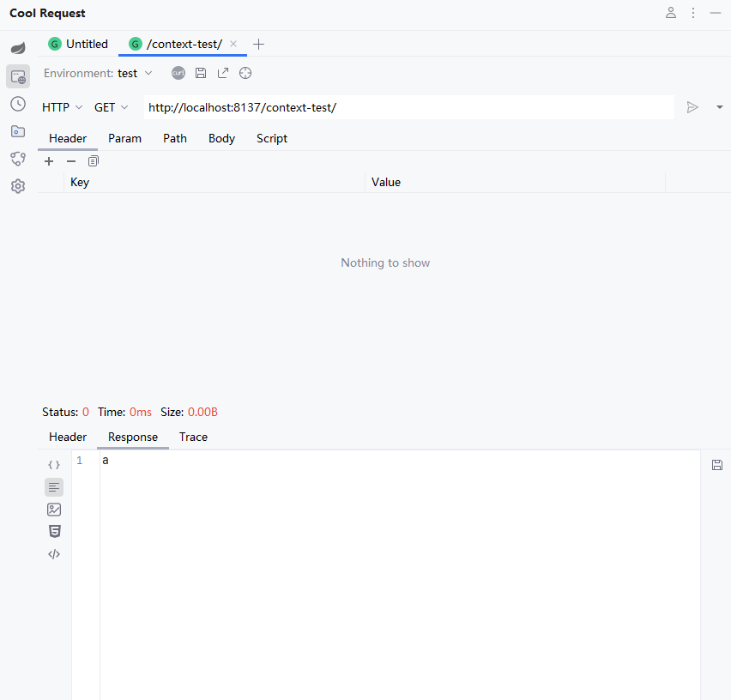Open the collection folder icon in sidebar
Image resolution: width=731 pixels, height=700 pixels.
(x=18, y=131)
